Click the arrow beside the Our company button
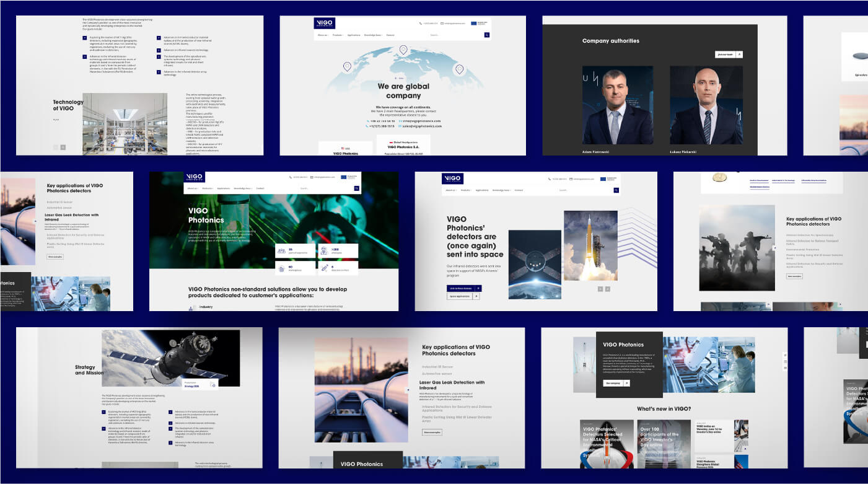The height and width of the screenshot is (484, 868). pyautogui.click(x=627, y=383)
